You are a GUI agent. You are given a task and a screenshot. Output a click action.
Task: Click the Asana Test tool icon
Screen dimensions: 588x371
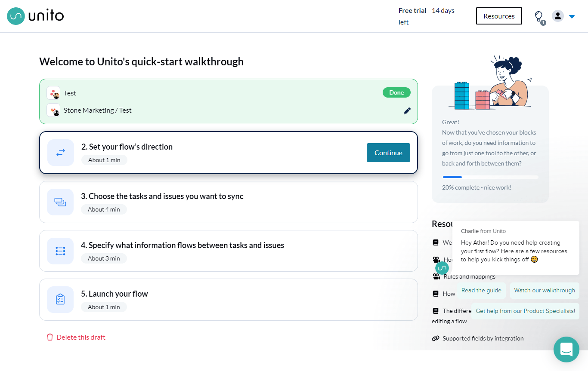click(53, 93)
